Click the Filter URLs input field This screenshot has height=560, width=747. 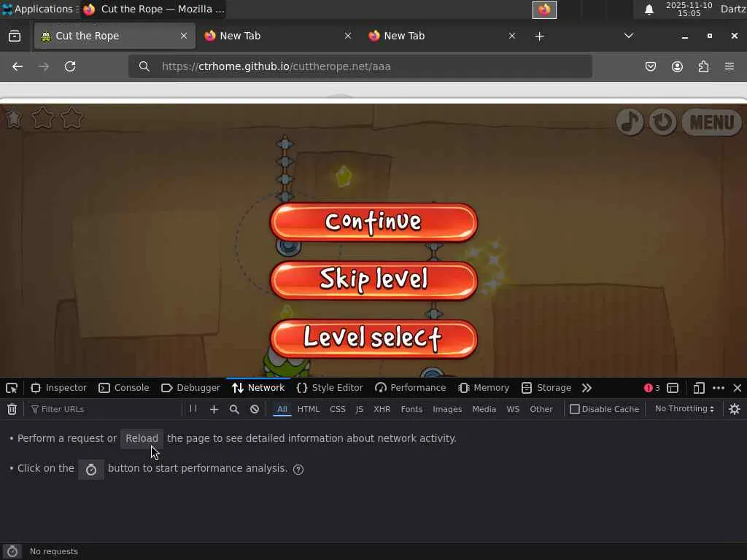105,409
